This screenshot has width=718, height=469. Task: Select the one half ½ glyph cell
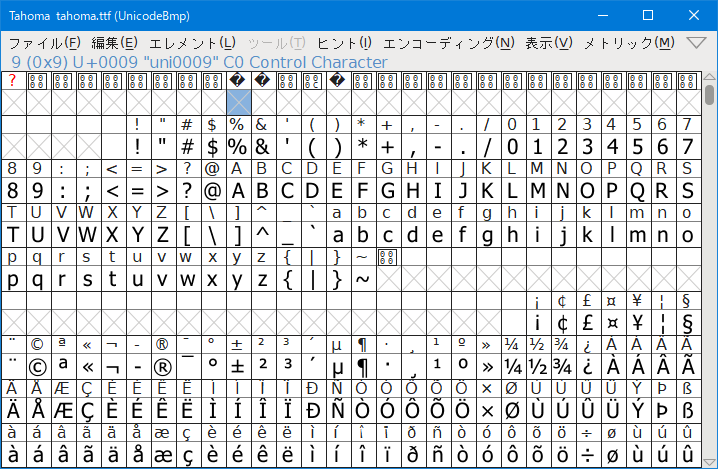(x=537, y=367)
